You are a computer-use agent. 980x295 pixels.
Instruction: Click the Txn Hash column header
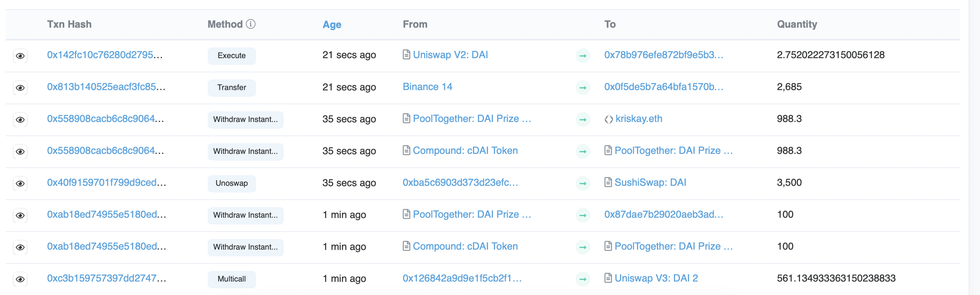(69, 24)
